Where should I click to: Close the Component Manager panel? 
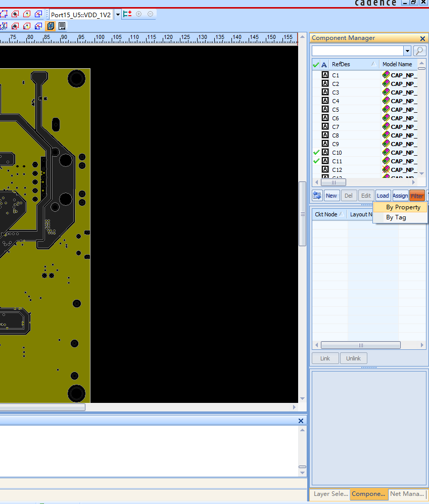422,38
